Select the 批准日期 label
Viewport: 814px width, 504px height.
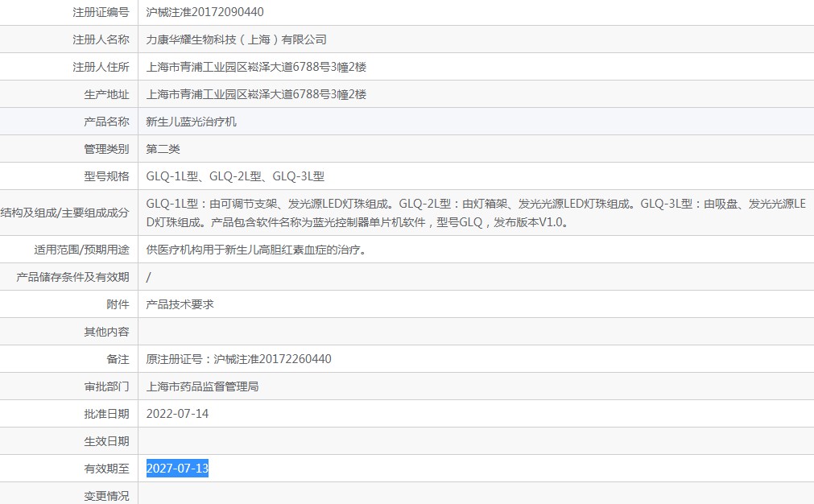[106, 414]
